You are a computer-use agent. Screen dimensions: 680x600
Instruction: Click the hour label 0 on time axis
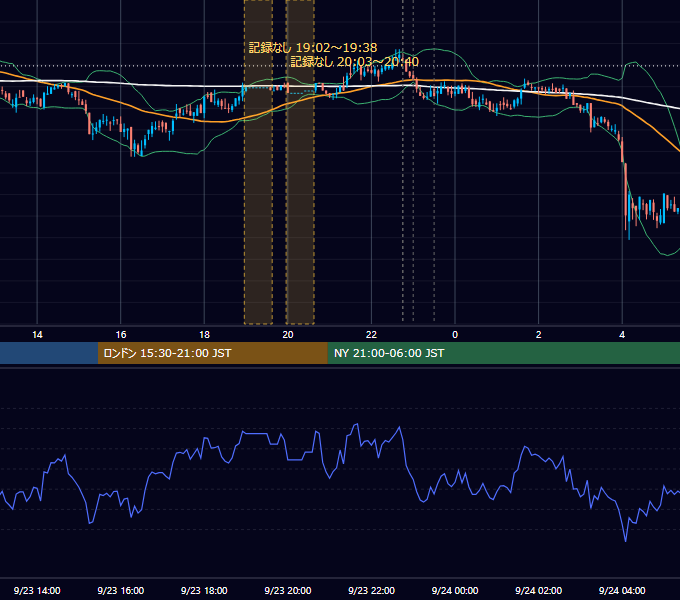pyautogui.click(x=455, y=335)
